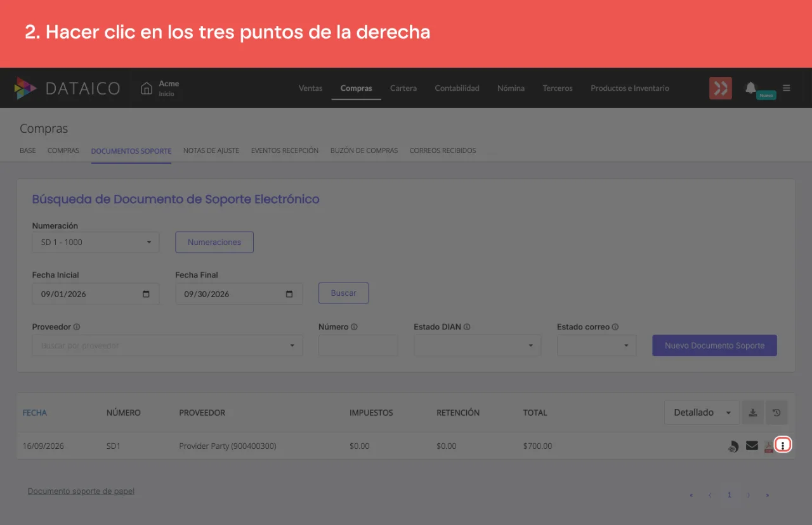Open the three-dot menu for row SD1
This screenshot has width=812, height=525.
click(x=783, y=446)
